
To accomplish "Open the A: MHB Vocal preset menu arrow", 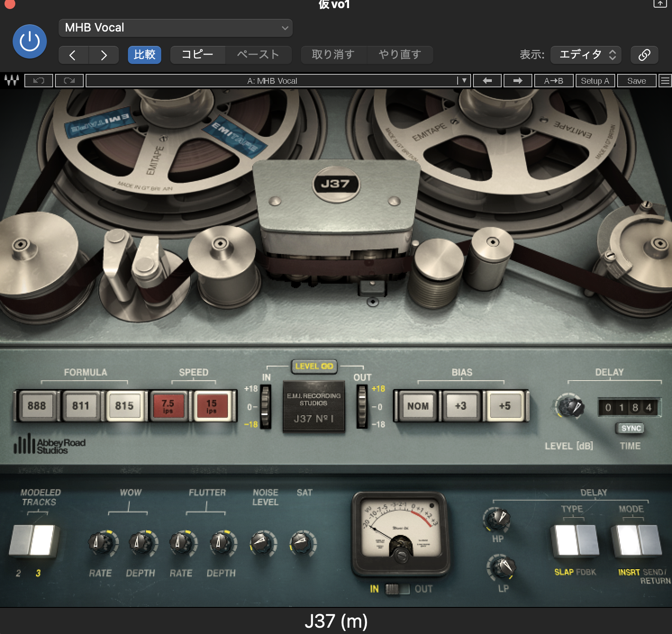I will (464, 81).
